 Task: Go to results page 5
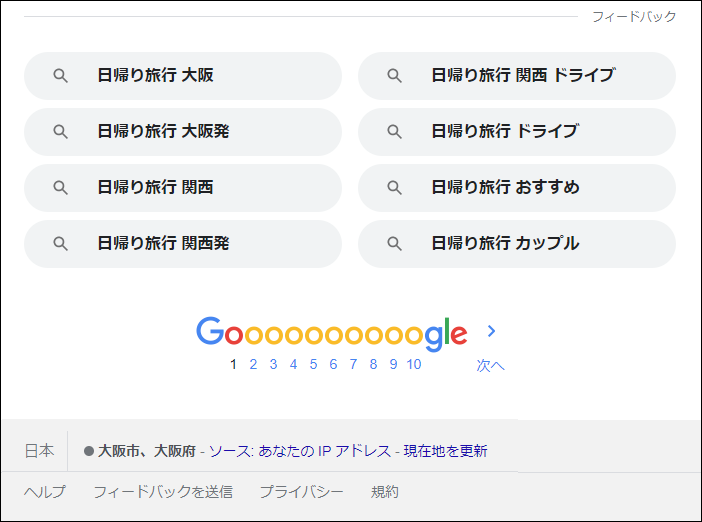(313, 364)
